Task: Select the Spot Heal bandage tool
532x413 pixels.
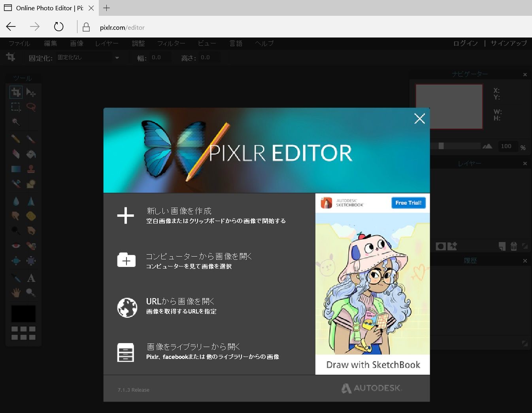Action: [31, 246]
